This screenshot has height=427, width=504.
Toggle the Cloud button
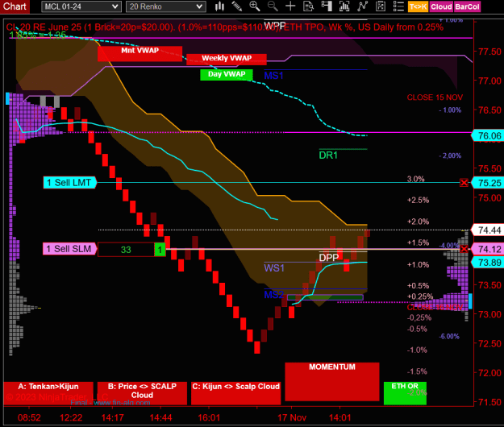[441, 6]
